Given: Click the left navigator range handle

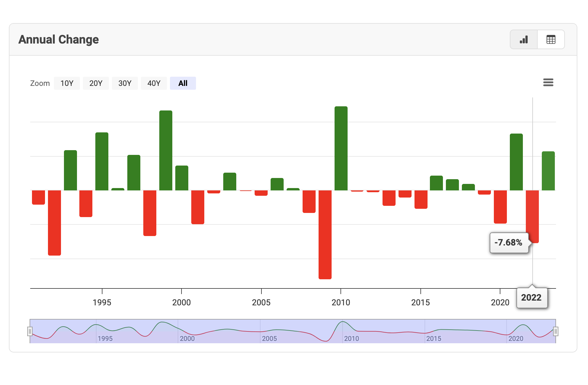Looking at the screenshot, I should pyautogui.click(x=30, y=331).
